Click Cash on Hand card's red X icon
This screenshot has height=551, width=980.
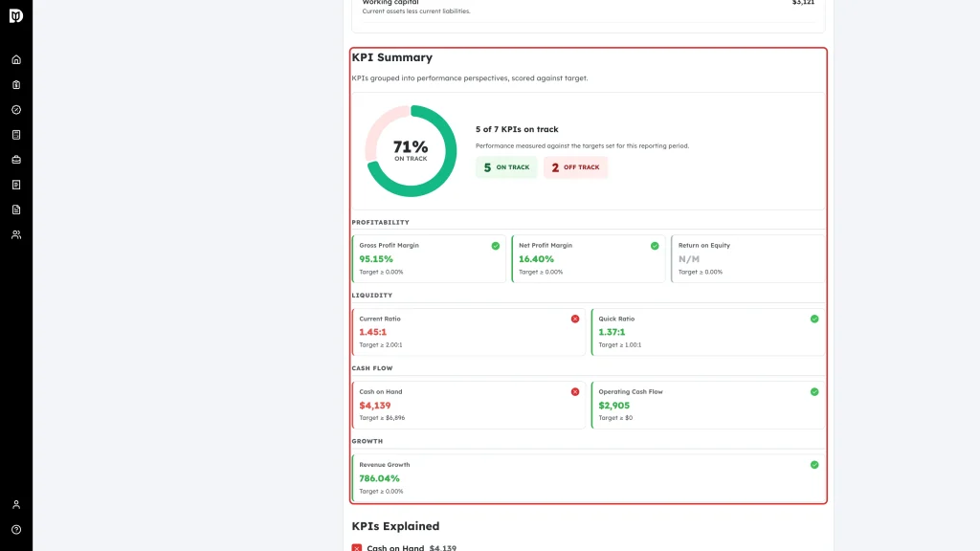coord(575,392)
